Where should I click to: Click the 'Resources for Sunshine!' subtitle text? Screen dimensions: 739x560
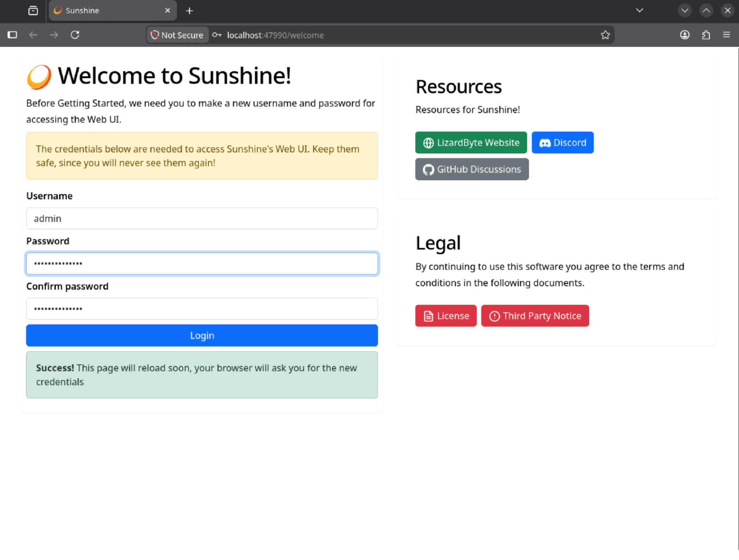tap(468, 110)
